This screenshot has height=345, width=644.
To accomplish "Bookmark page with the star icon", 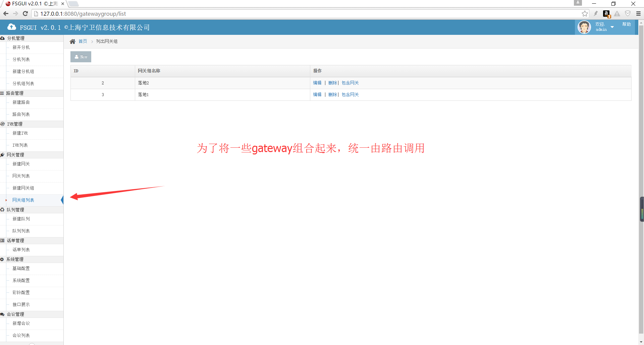I will [585, 14].
